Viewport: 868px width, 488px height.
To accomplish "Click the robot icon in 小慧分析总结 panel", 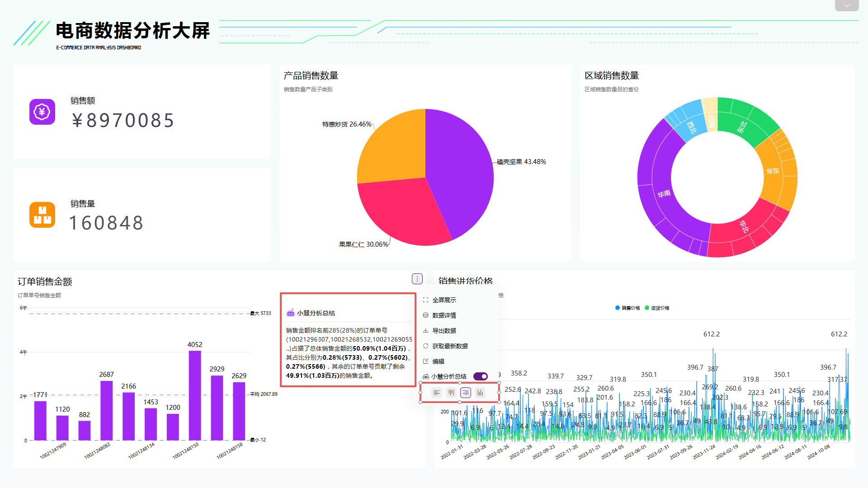I will click(x=290, y=312).
